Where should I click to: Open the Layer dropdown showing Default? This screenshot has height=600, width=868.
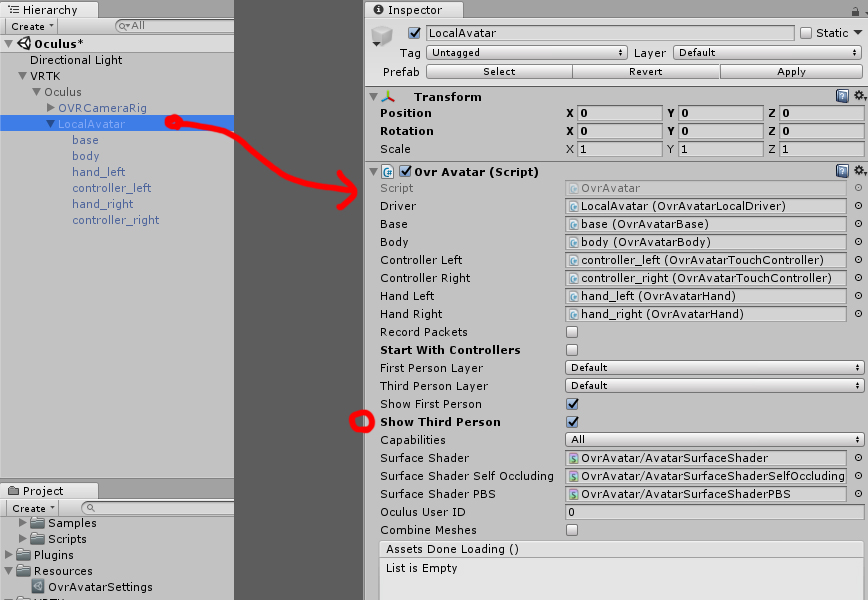(x=768, y=53)
